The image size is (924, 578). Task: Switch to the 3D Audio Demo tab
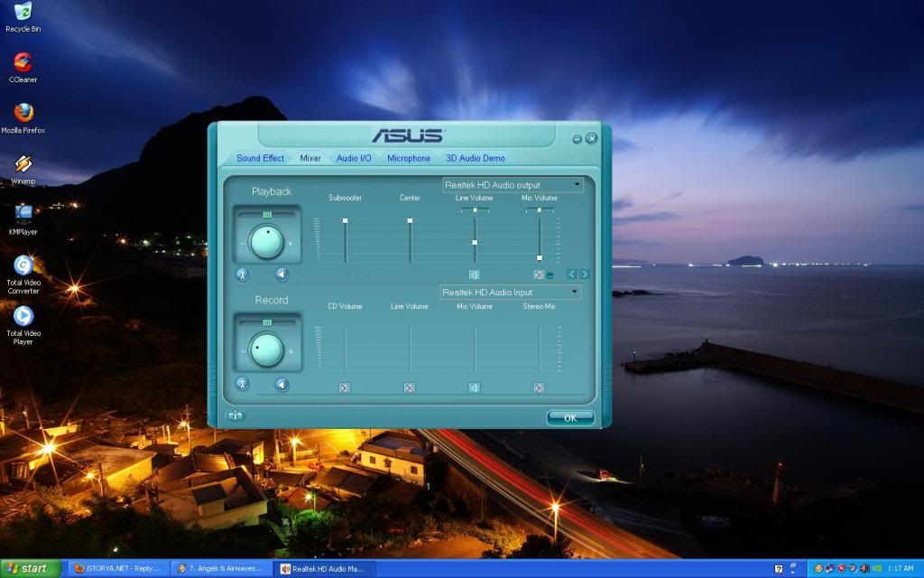(x=475, y=158)
